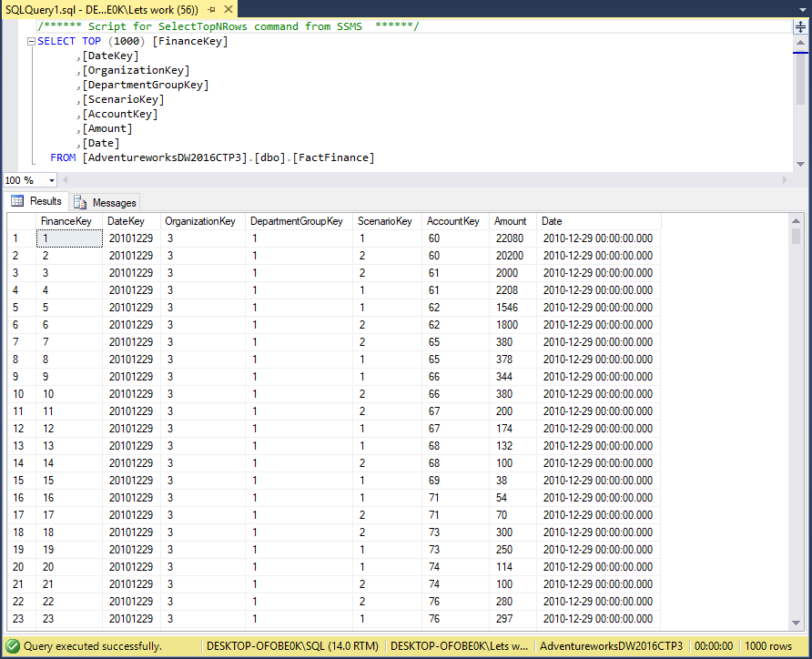Click the results grid scroll-up arrow
Image resolution: width=812 pixels, height=659 pixels.
[797, 221]
